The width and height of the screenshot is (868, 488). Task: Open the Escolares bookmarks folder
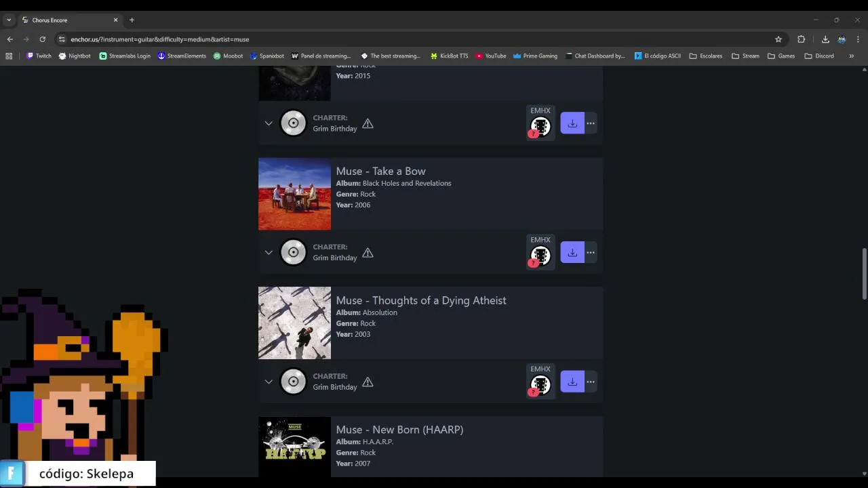coord(706,56)
